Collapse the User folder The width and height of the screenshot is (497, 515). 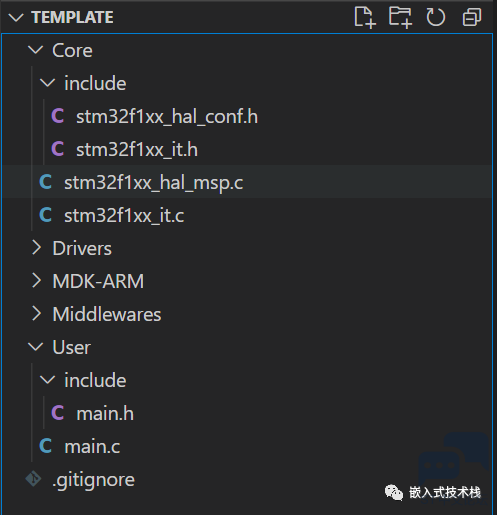coord(35,347)
